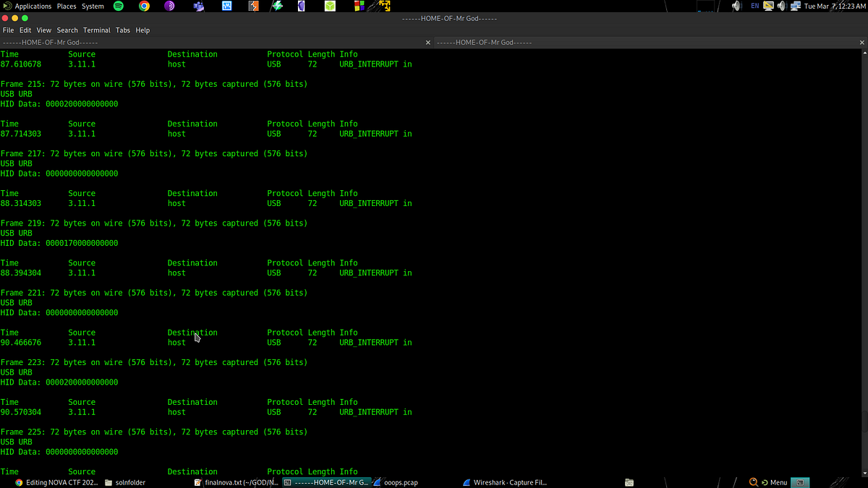Click the display settings icon in the tray
Image resolution: width=868 pixels, height=488 pixels.
[768, 6]
